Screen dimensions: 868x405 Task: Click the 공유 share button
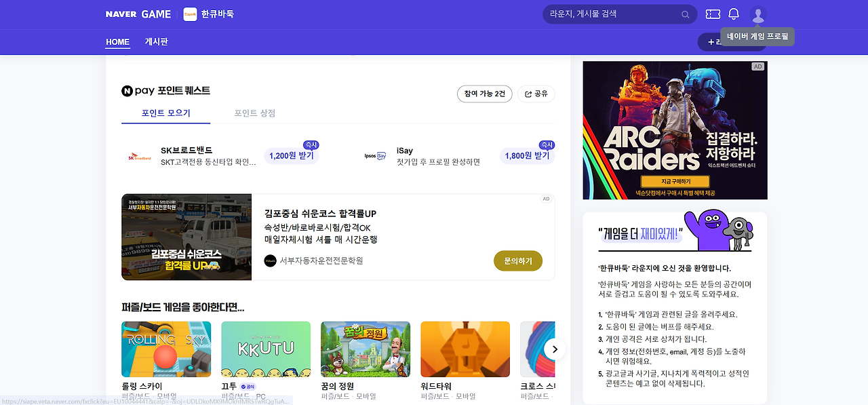pos(536,94)
